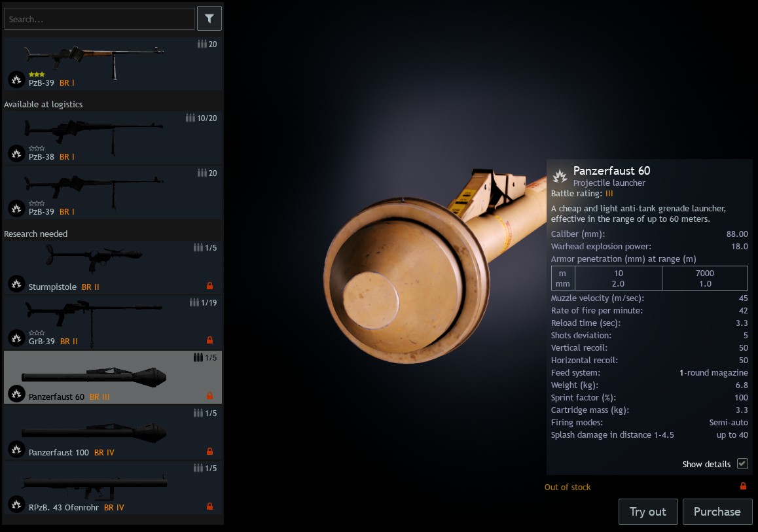Select PzB-38 from logistics list
This screenshot has width=758, height=532.
point(113,138)
